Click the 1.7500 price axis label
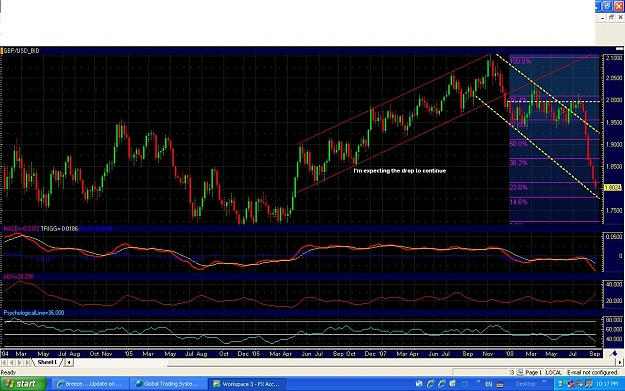 pyautogui.click(x=614, y=210)
